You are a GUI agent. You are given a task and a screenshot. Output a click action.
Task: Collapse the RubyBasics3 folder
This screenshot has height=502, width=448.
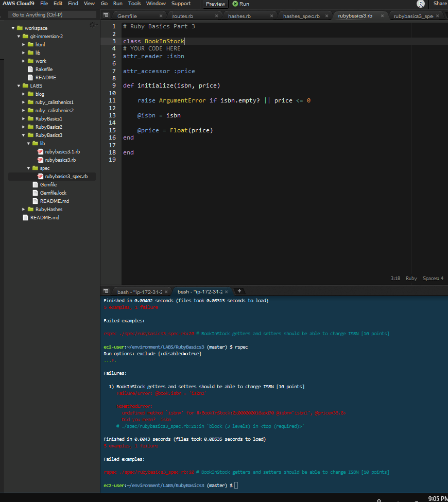(23, 135)
